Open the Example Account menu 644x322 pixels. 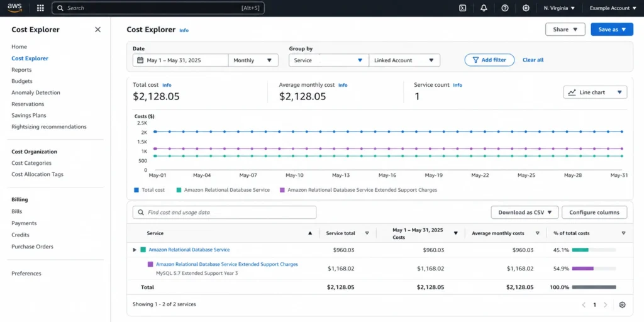(613, 8)
